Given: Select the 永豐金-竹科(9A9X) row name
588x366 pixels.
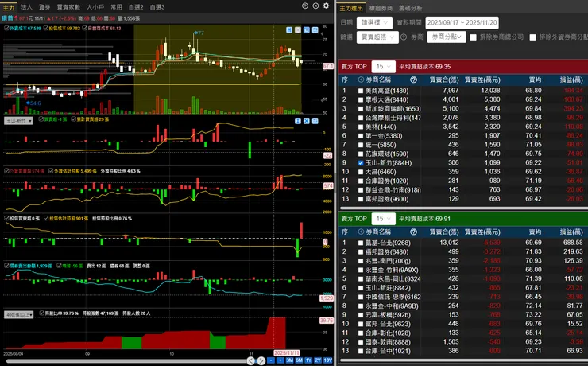Looking at the screenshot, I should [x=392, y=270].
